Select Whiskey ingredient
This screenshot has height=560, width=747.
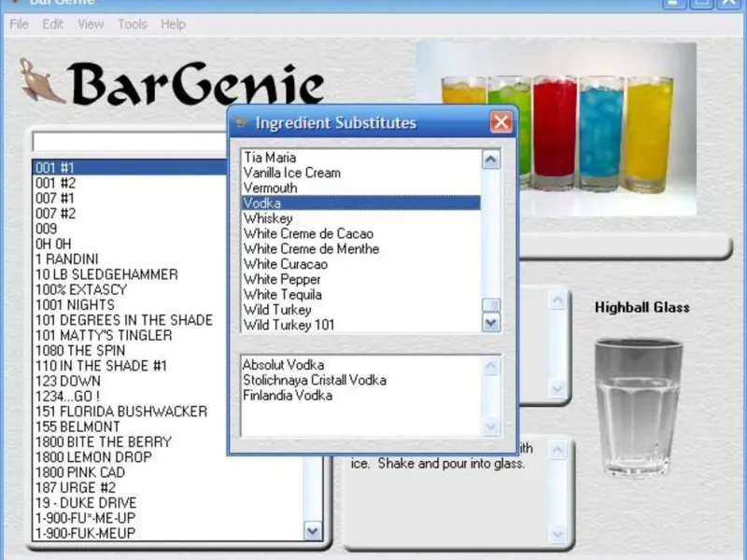[361, 218]
